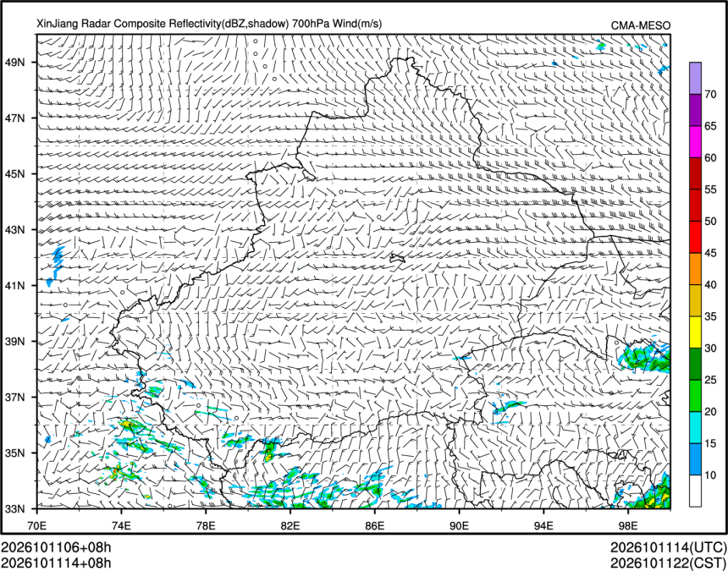This screenshot has width=728, height=571.
Task: Select the "45N" latitude axis label
Action: 14,174
